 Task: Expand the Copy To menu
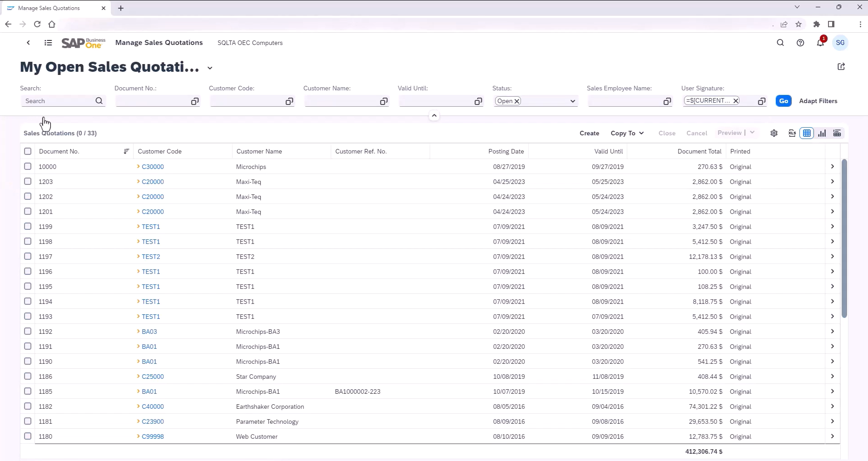pyautogui.click(x=627, y=133)
